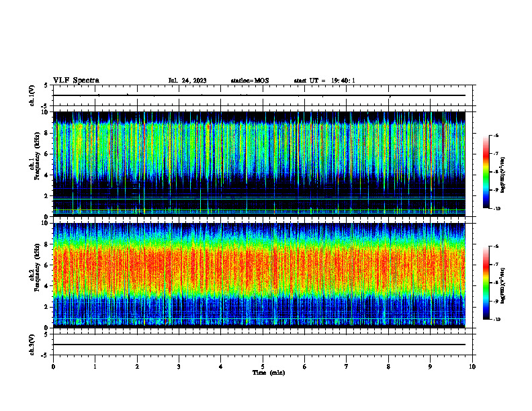The image size is (532, 411).
Task: Click the "-8" label on ch.2 color scale
Action: pos(496,283)
